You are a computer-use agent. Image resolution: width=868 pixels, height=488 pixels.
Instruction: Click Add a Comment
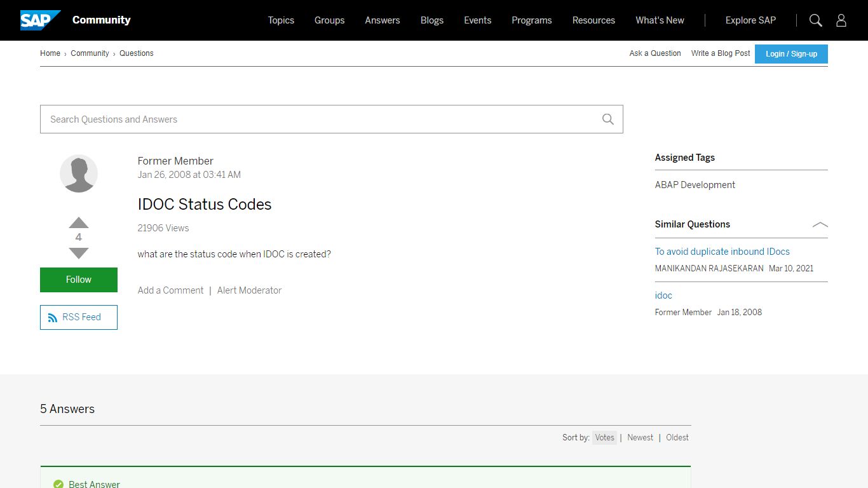tap(170, 290)
